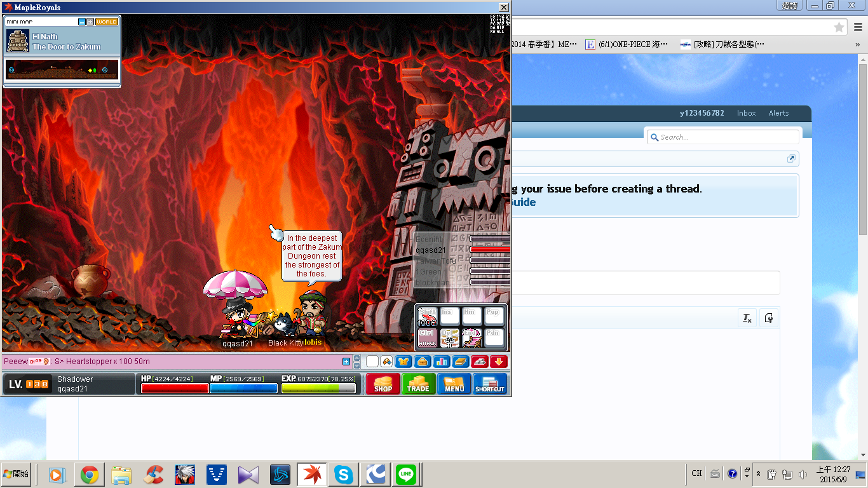Viewport: 868px width, 488px height.
Task: Expand the chat window with plus icon
Action: tap(346, 362)
